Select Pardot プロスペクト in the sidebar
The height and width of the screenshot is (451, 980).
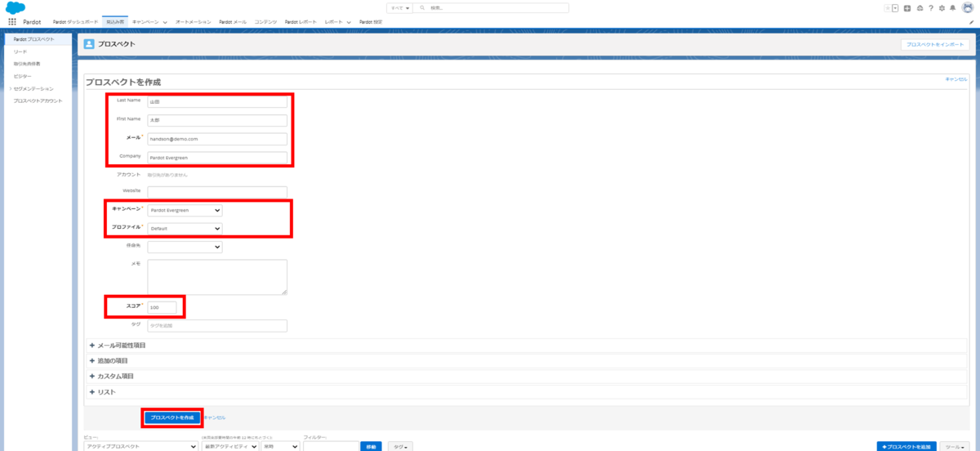coord(38,39)
